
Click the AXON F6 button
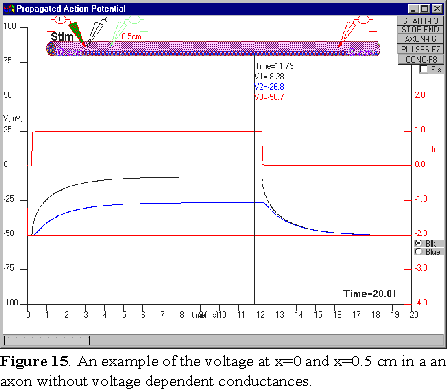[420, 39]
